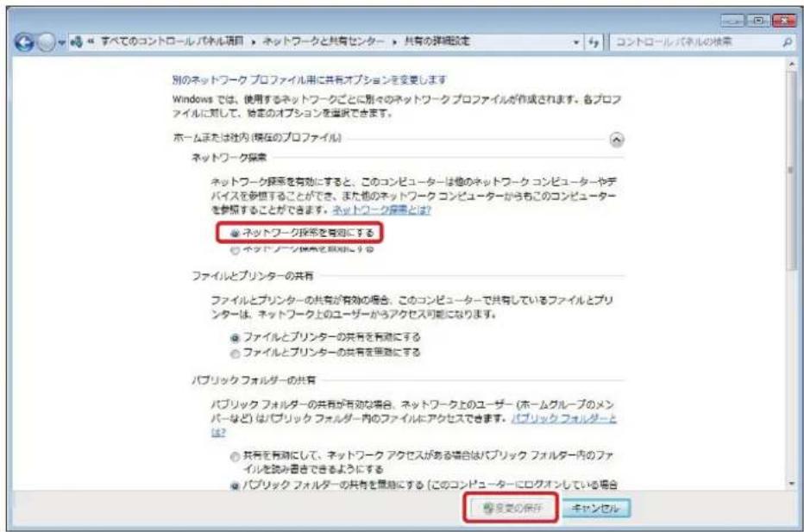Viewport: 804px width, 532px height.
Task: Click the vertical scrollbar thumb
Action: (791, 169)
